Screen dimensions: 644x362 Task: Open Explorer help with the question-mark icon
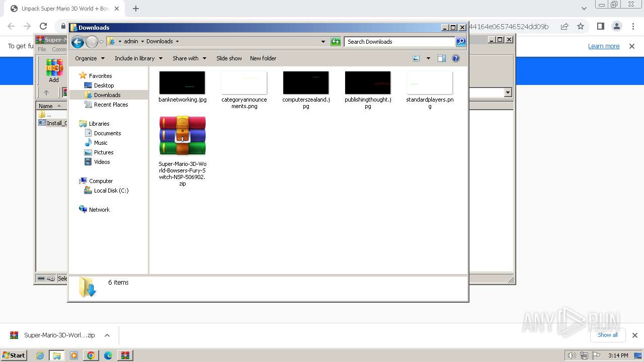pyautogui.click(x=456, y=58)
